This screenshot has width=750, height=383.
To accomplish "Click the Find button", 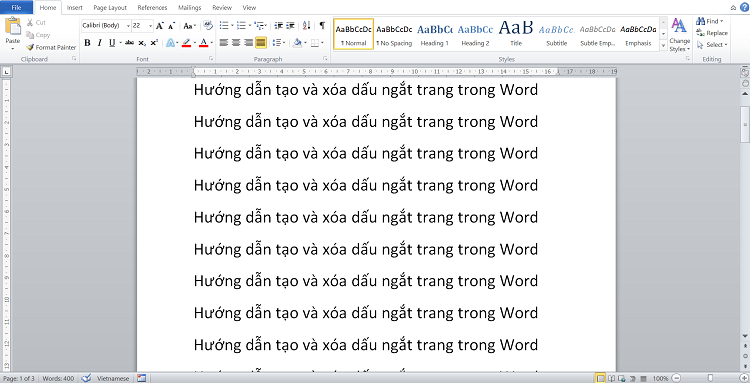I will [x=710, y=22].
